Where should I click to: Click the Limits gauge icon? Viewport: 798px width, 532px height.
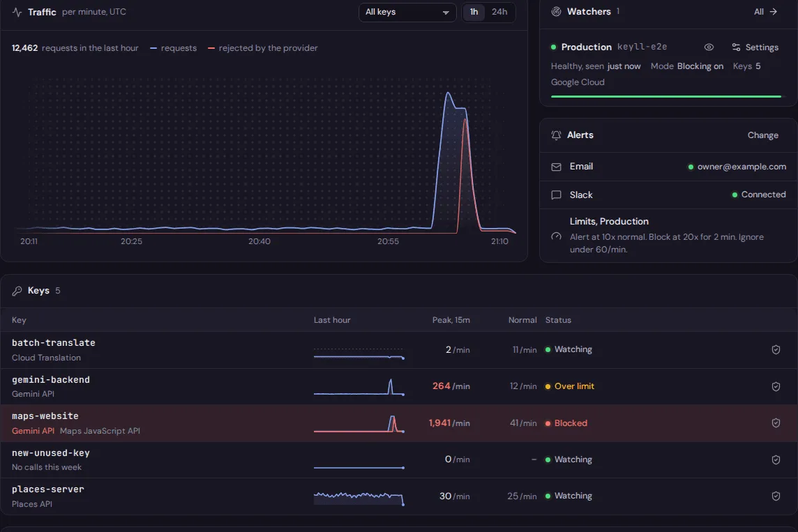pos(556,236)
